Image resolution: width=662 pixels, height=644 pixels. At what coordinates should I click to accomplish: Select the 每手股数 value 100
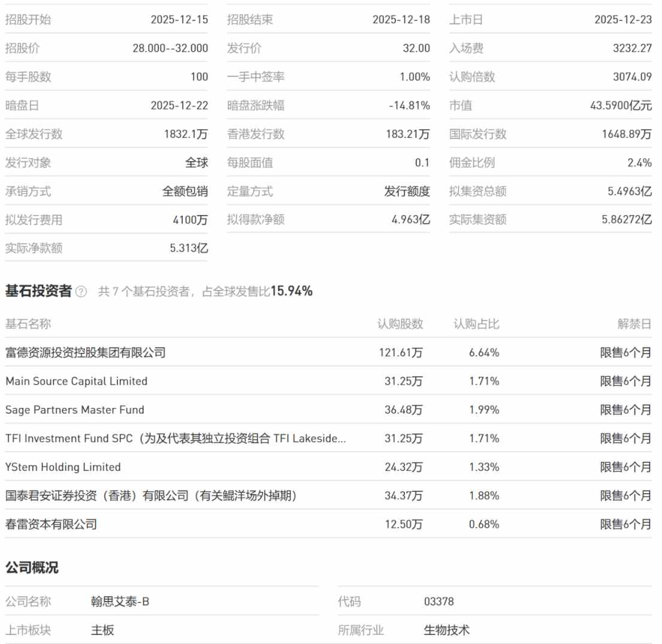tap(199, 77)
